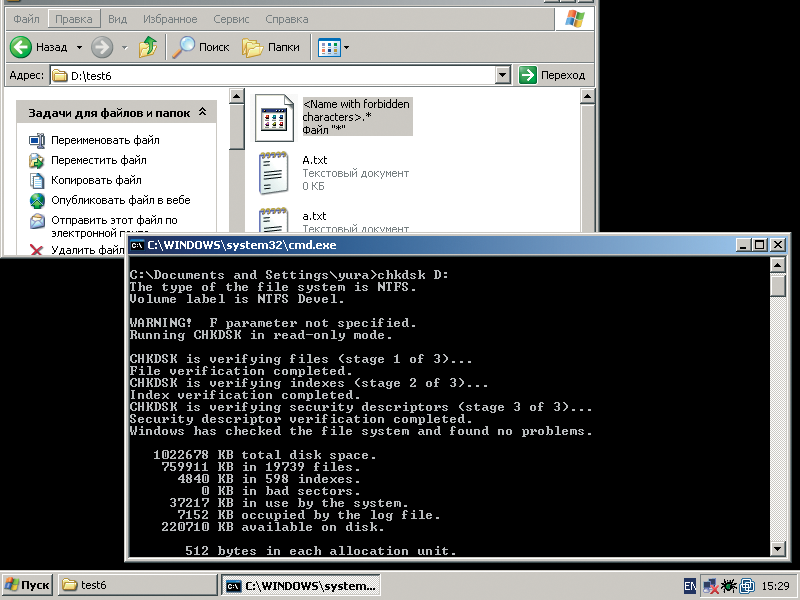Screen dimensions: 800x600
Task: Open the Правка menu
Action: pos(73,19)
